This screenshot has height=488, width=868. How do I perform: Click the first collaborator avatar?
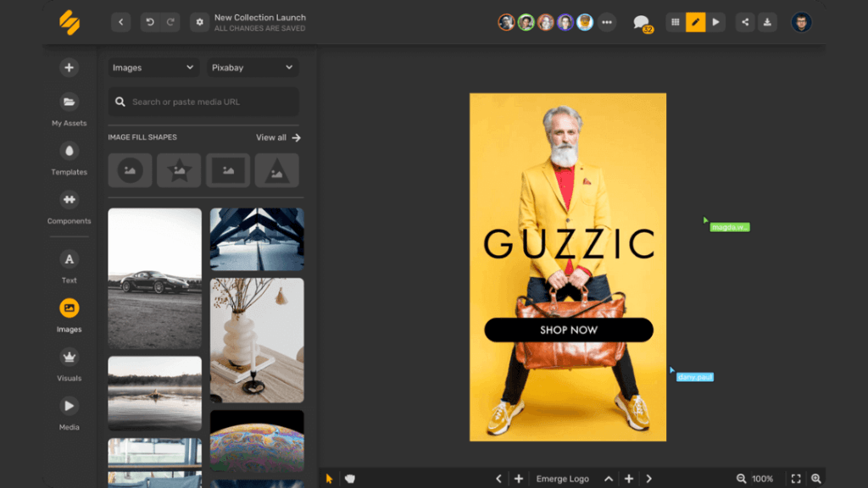(506, 22)
